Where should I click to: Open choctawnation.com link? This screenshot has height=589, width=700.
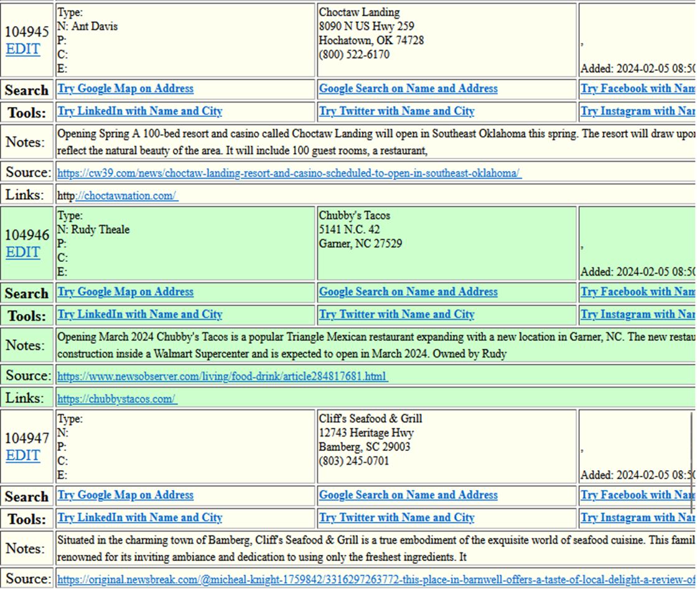(118, 195)
